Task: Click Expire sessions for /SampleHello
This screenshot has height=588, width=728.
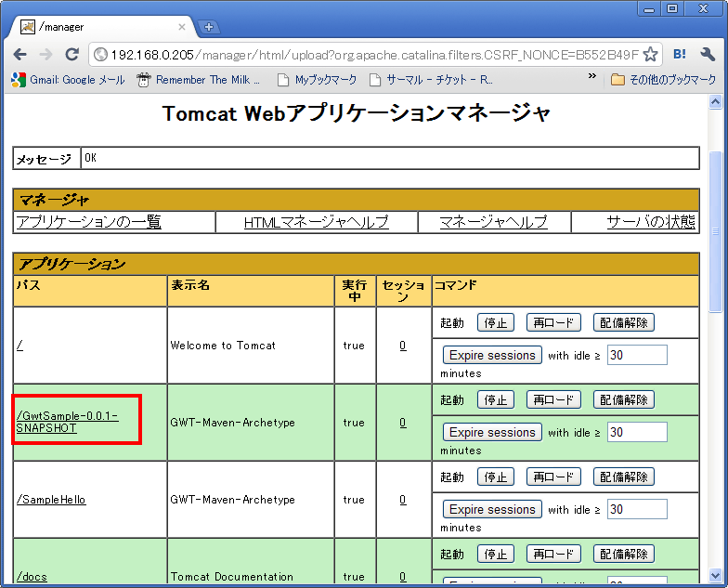Action: click(492, 509)
